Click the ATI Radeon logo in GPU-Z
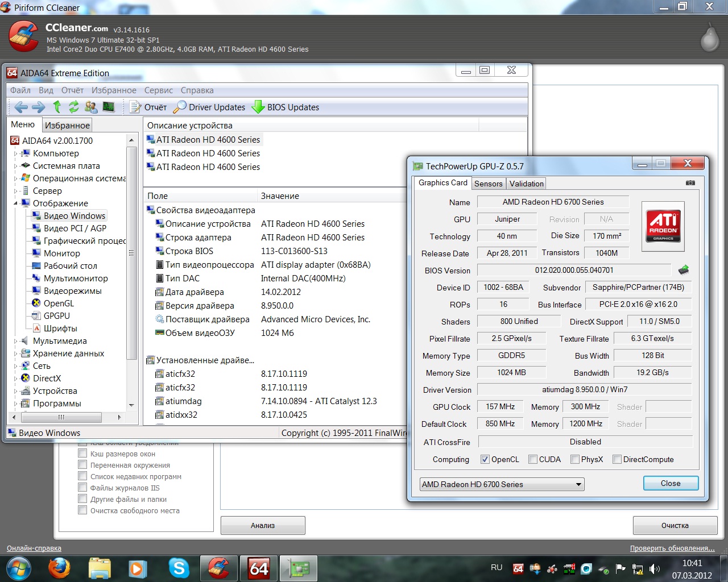The width and height of the screenshot is (728, 582). click(x=663, y=225)
